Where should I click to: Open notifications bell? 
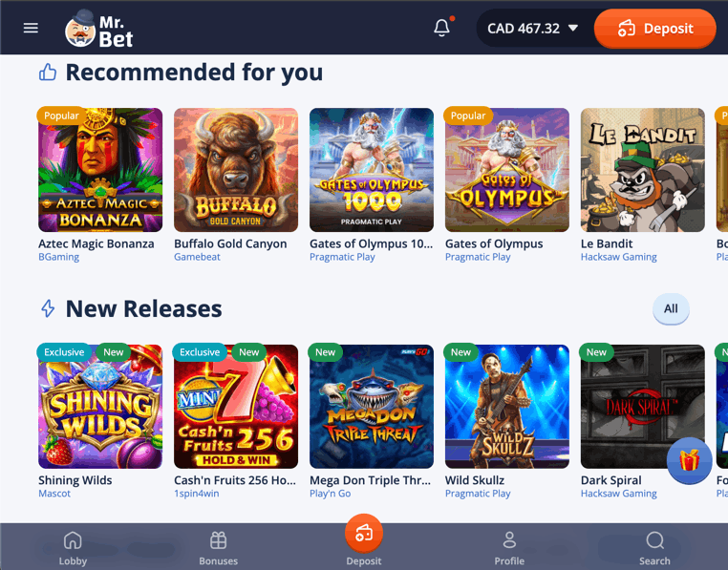tap(442, 28)
